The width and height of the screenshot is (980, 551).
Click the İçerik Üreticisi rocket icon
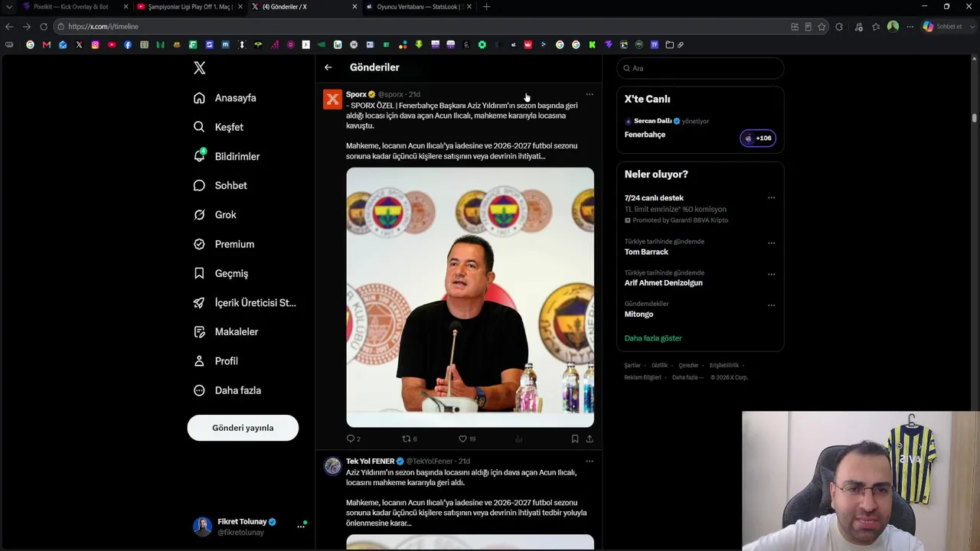tap(199, 302)
